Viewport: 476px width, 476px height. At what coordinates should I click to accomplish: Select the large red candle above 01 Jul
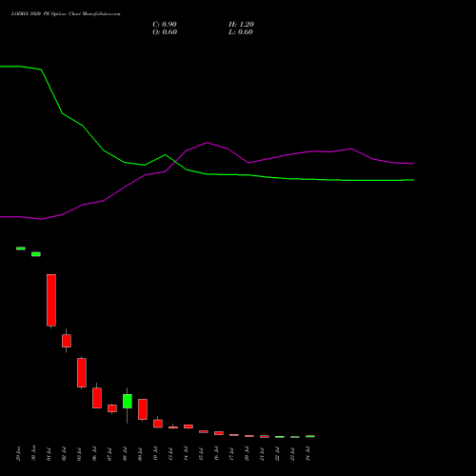click(51, 300)
